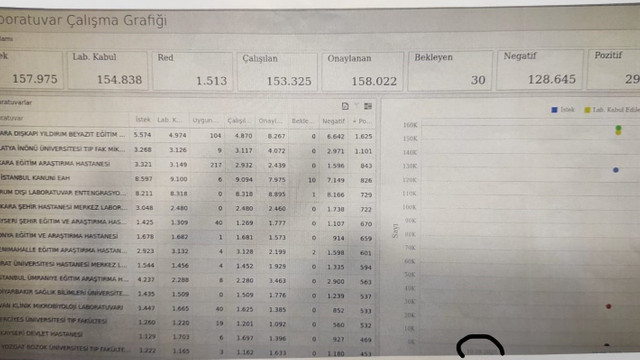Viewport: 640px width, 360px height.
Task: Toggle the yellow Lab. Kabul Edilen legend series
Action: [612, 110]
